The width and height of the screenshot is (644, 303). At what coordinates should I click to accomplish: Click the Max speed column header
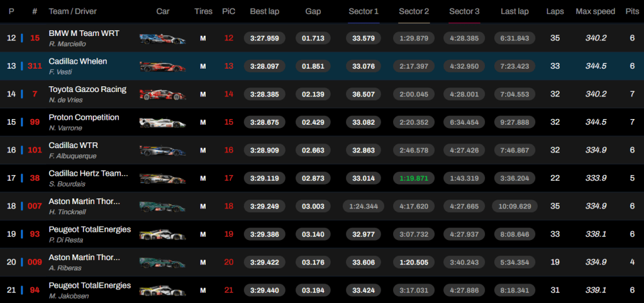[595, 11]
